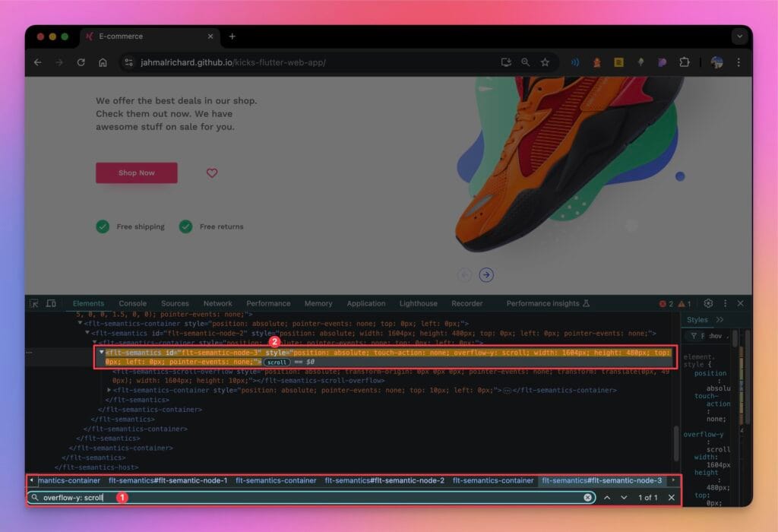
Task: Click the red error count indicator
Action: [x=666, y=304]
